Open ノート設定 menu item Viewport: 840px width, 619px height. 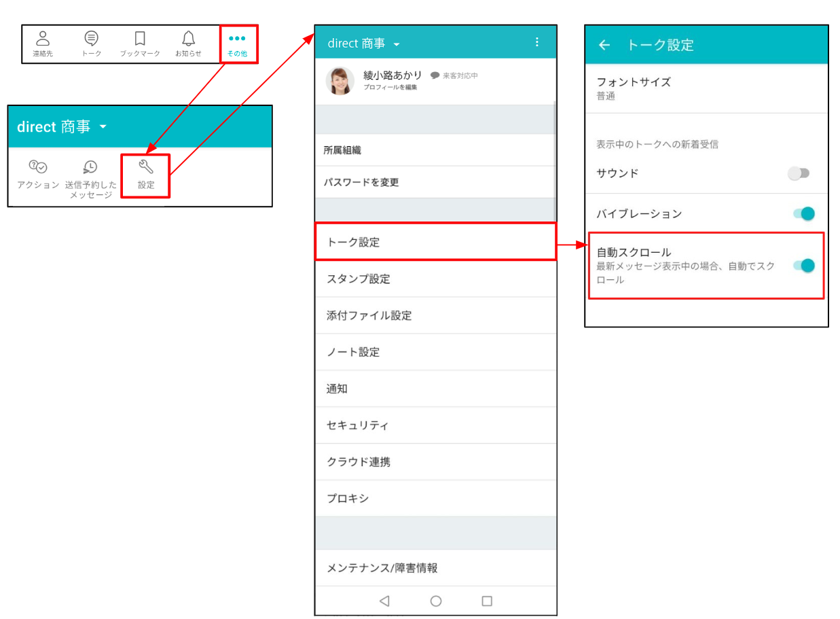click(435, 352)
